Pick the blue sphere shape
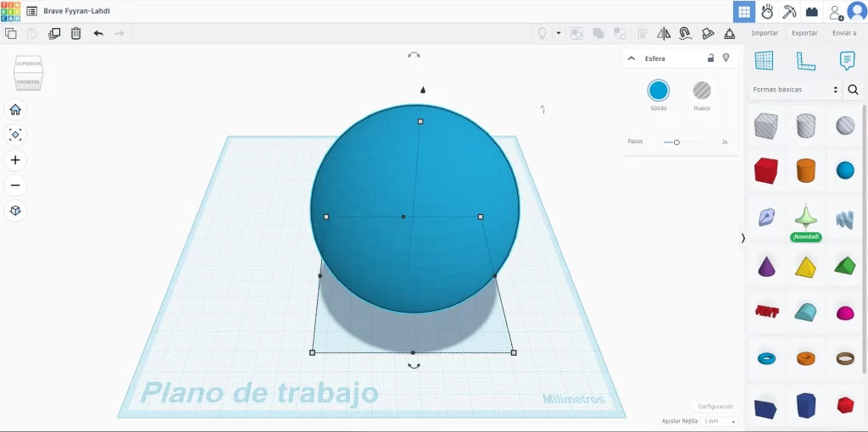 coord(845,170)
